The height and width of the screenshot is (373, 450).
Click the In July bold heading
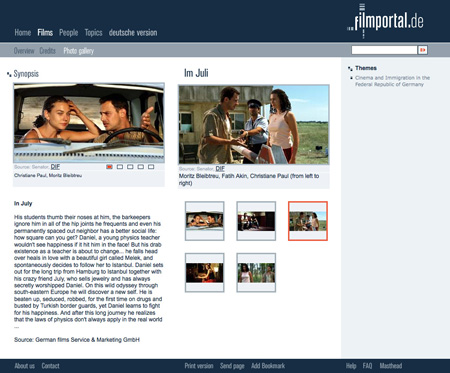[23, 203]
